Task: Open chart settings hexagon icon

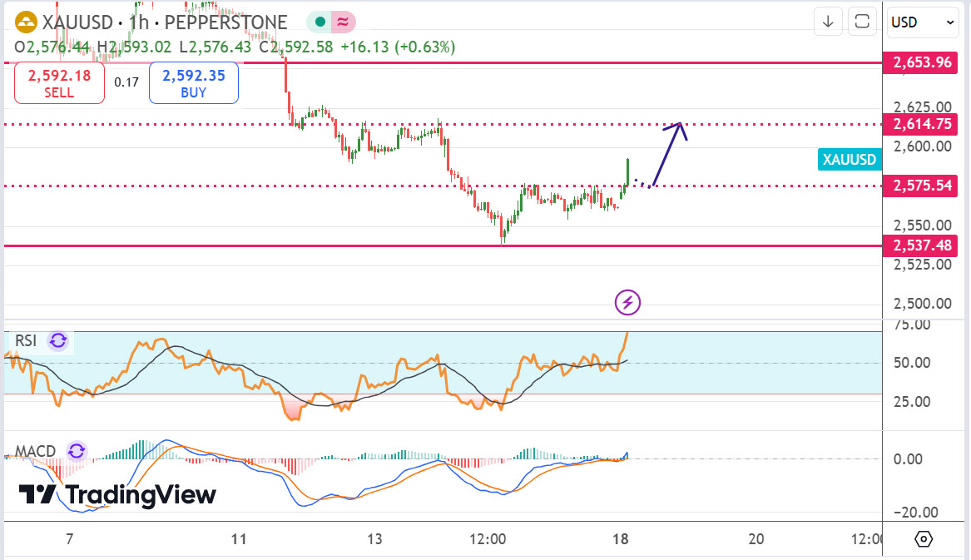Action: click(924, 539)
